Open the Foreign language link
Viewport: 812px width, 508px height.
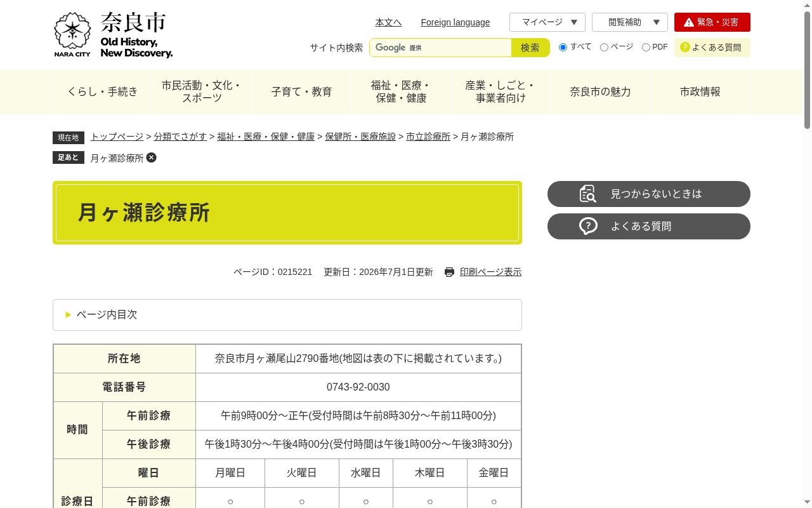tap(455, 22)
